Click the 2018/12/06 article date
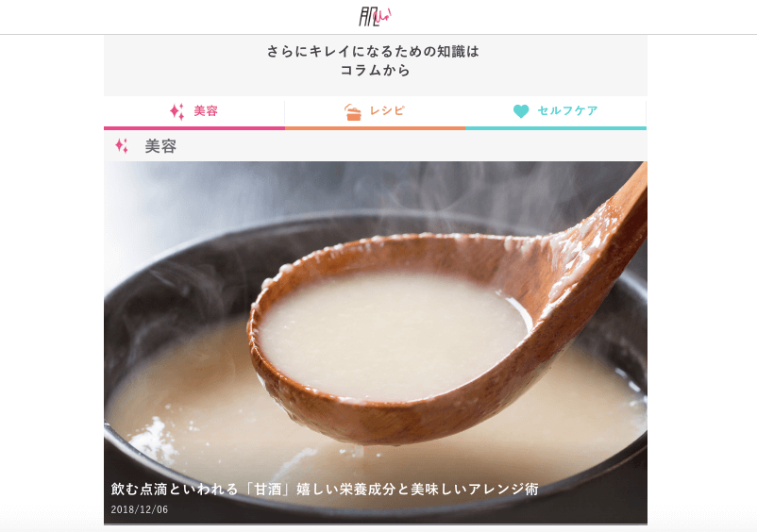757x532 pixels. [140, 509]
